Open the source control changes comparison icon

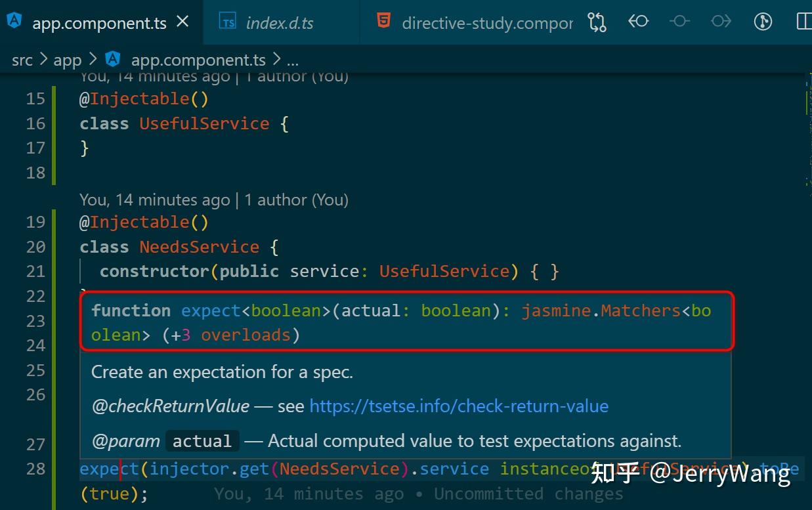pos(597,22)
